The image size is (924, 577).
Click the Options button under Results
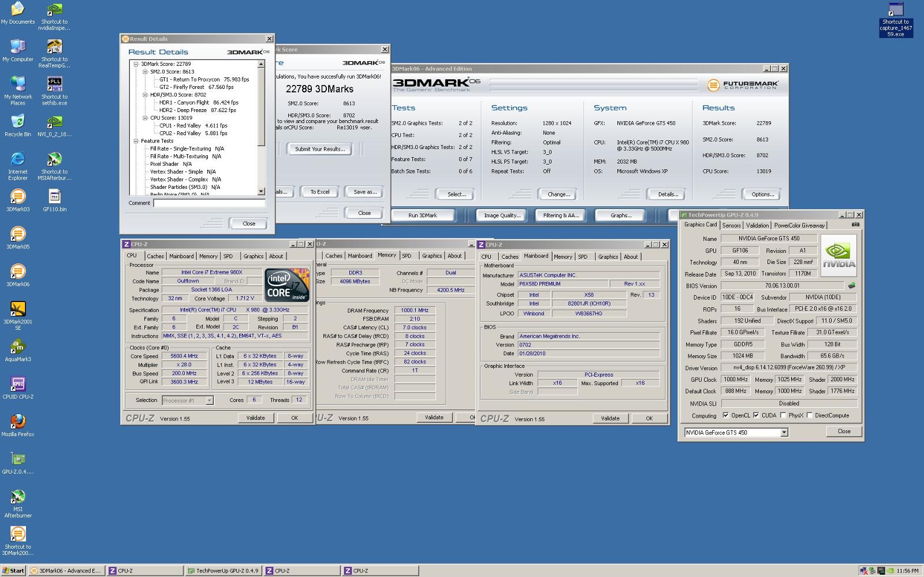[x=762, y=194]
